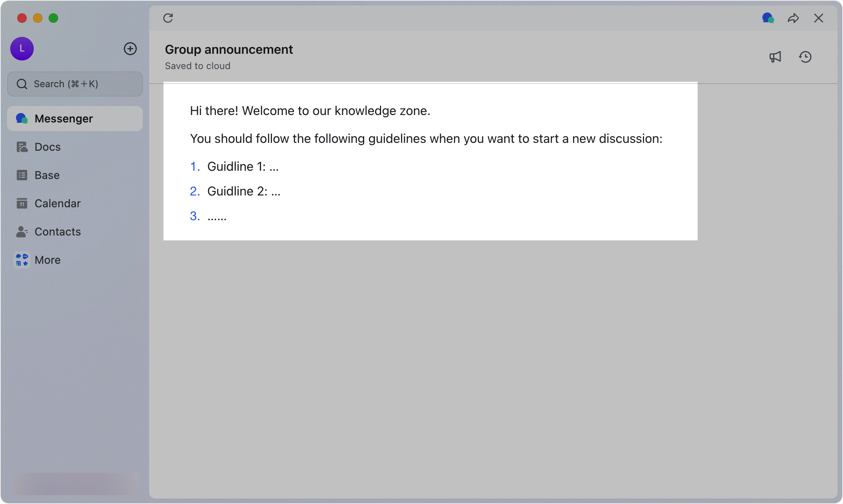This screenshot has height=504, width=843.
Task: Click the announcement megaphone icon
Action: pyautogui.click(x=775, y=57)
